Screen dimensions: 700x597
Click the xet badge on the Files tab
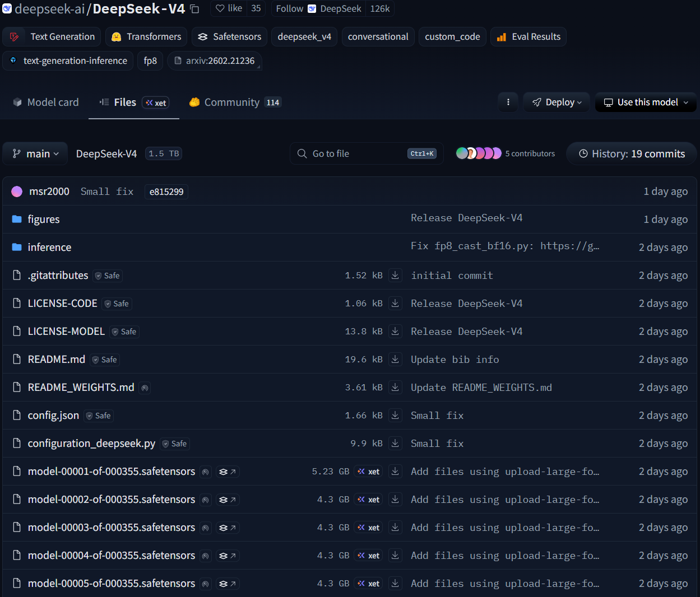[156, 102]
